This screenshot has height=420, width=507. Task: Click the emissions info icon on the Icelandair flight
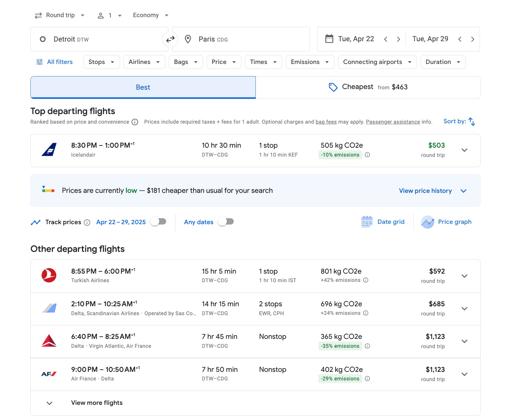[368, 155]
